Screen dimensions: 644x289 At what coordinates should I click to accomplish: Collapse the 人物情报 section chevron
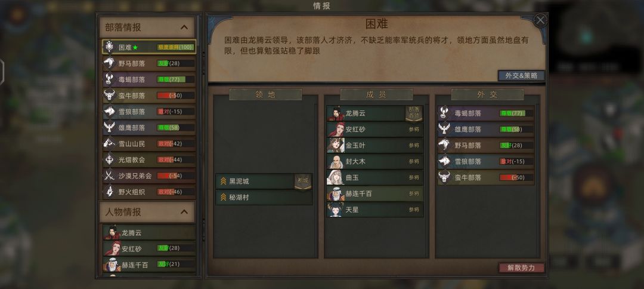[x=184, y=212]
